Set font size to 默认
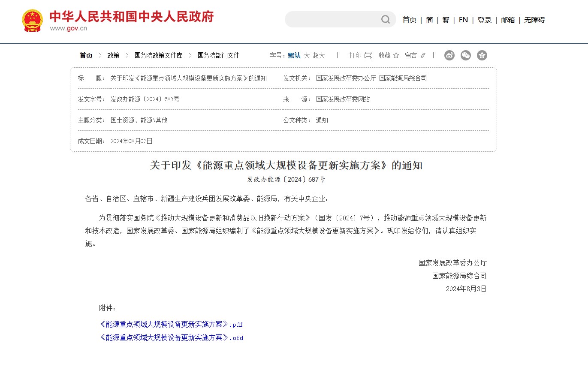The height and width of the screenshot is (376, 588). point(294,55)
